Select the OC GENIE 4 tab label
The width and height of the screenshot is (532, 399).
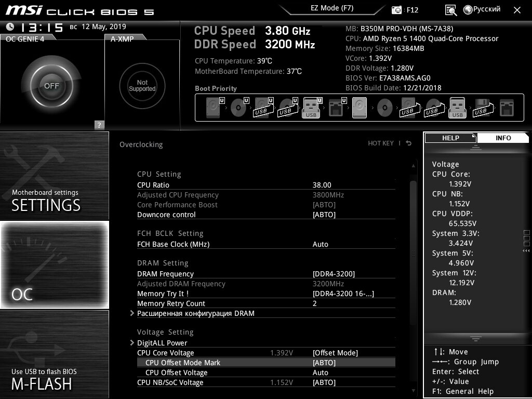click(x=25, y=38)
